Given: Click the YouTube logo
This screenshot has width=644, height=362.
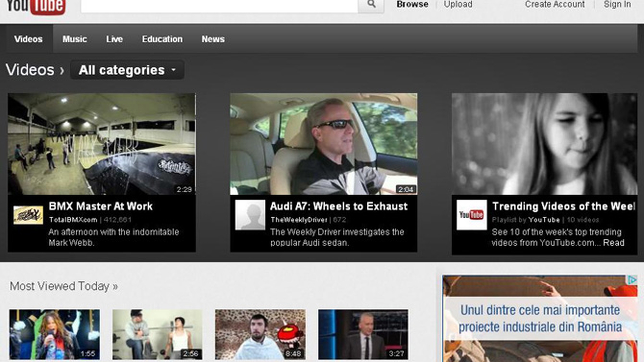Looking at the screenshot, I should click(x=36, y=7).
